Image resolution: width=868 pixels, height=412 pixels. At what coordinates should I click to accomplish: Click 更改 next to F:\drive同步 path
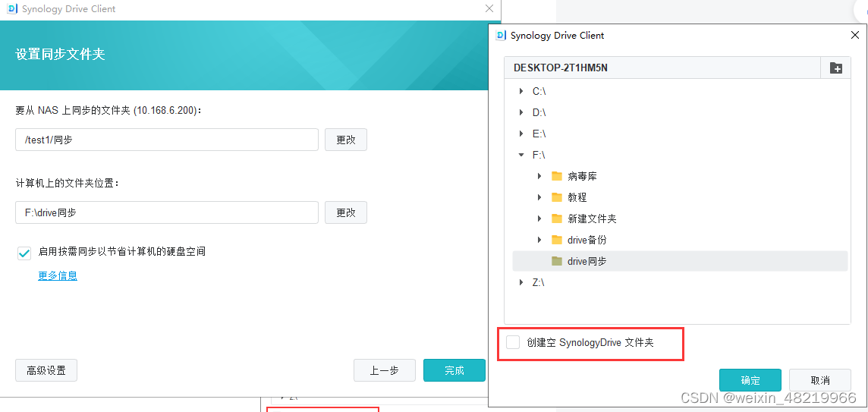click(x=346, y=212)
